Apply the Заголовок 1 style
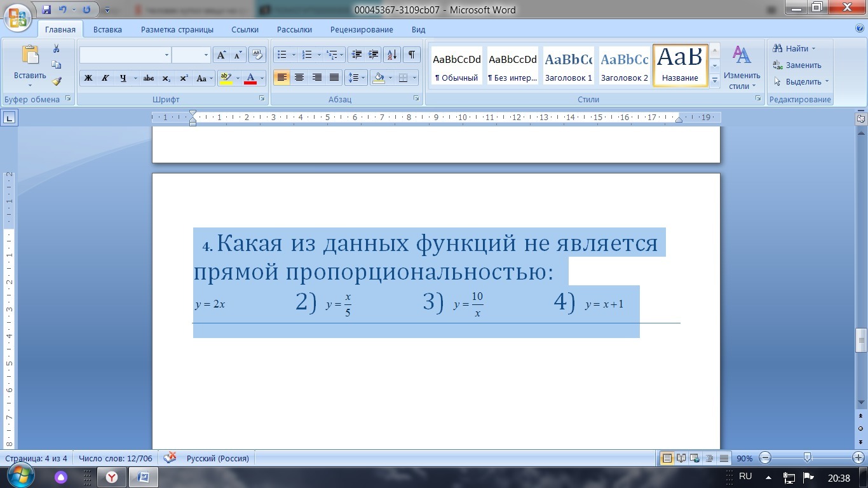The height and width of the screenshot is (488, 868). pyautogui.click(x=568, y=65)
